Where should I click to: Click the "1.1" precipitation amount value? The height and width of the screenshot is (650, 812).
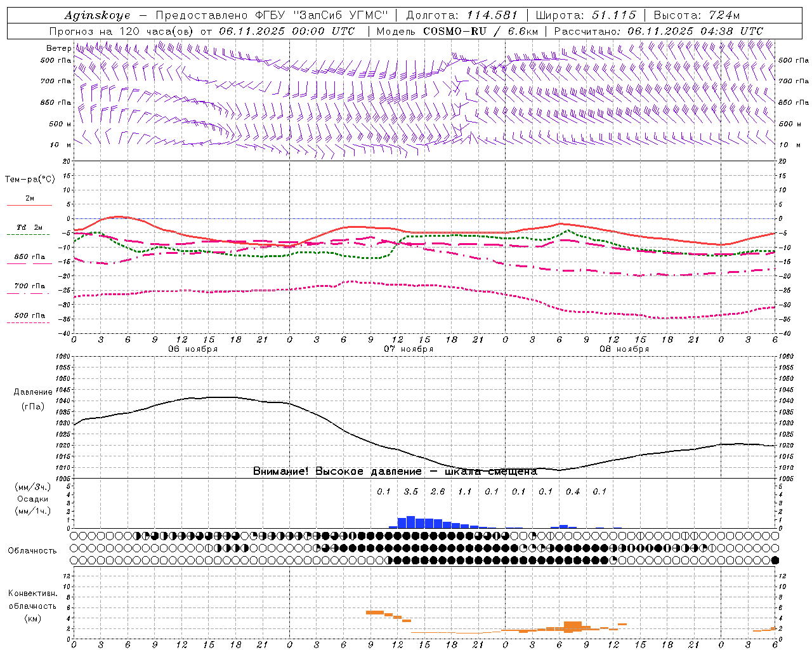click(465, 491)
